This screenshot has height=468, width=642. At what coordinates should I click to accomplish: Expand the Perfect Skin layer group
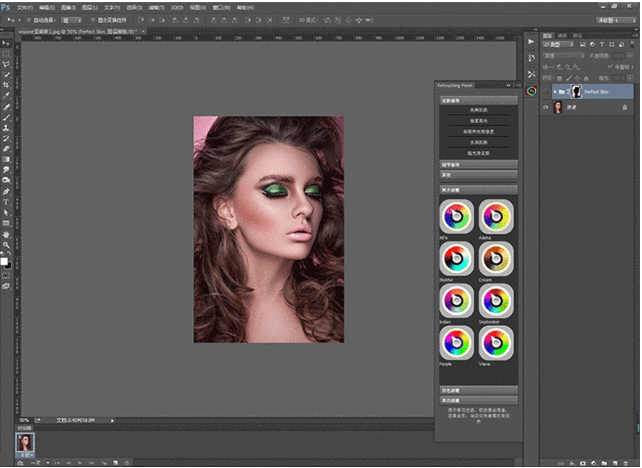[556, 90]
